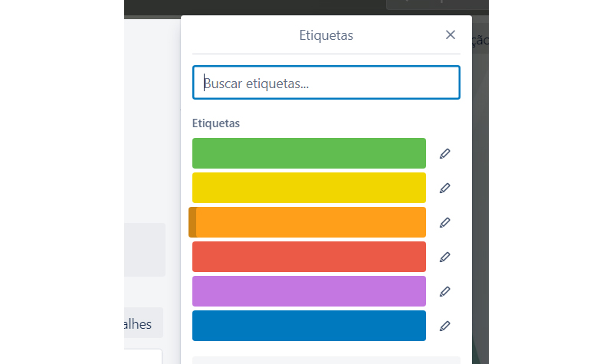
Task: Select the green label
Action: click(x=309, y=153)
